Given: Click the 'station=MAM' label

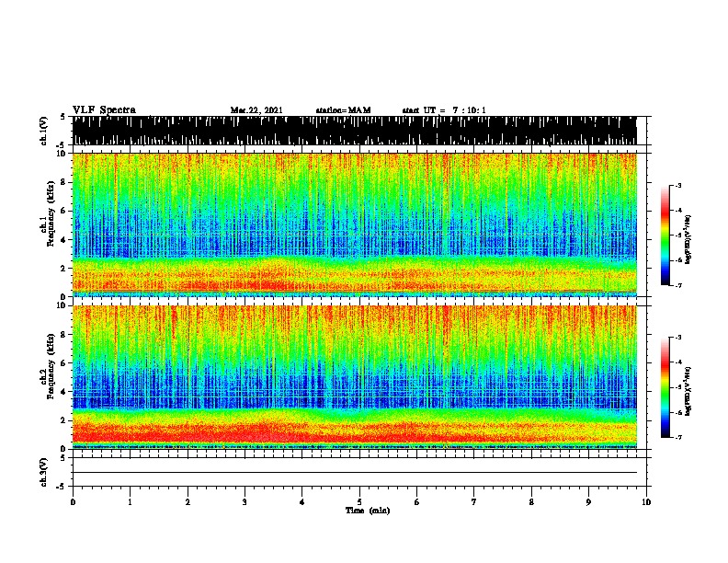Looking at the screenshot, I should pos(344,110).
